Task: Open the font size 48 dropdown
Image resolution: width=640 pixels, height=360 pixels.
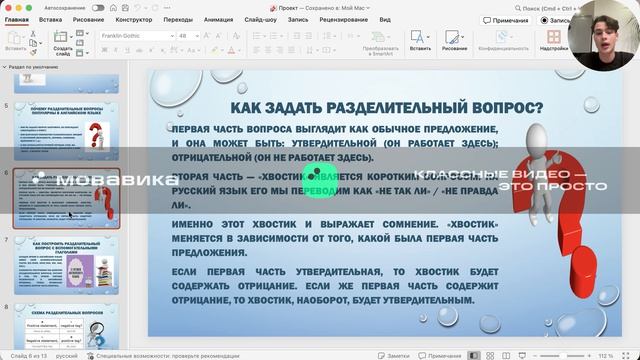Action: pyautogui.click(x=197, y=36)
